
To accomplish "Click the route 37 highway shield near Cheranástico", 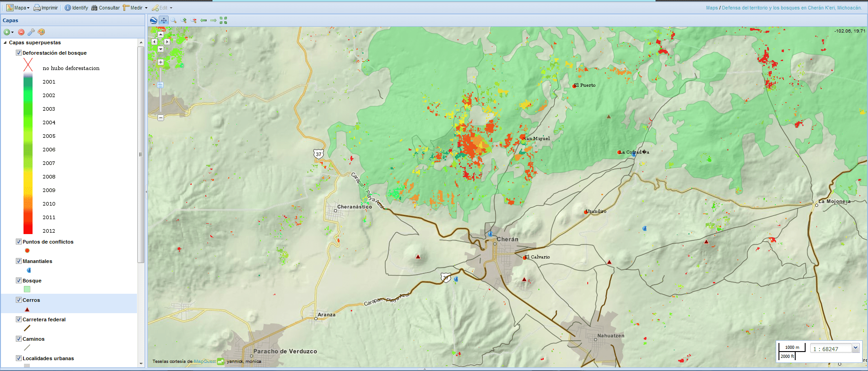I will click(319, 154).
